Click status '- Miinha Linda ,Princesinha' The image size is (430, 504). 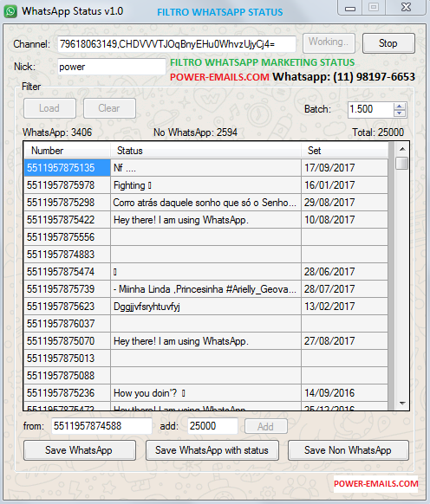[205, 289]
